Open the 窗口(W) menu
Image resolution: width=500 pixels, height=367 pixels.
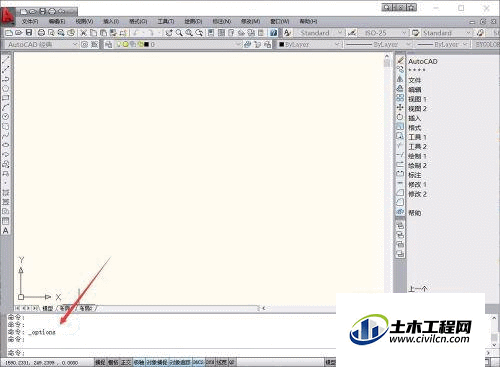(x=280, y=21)
